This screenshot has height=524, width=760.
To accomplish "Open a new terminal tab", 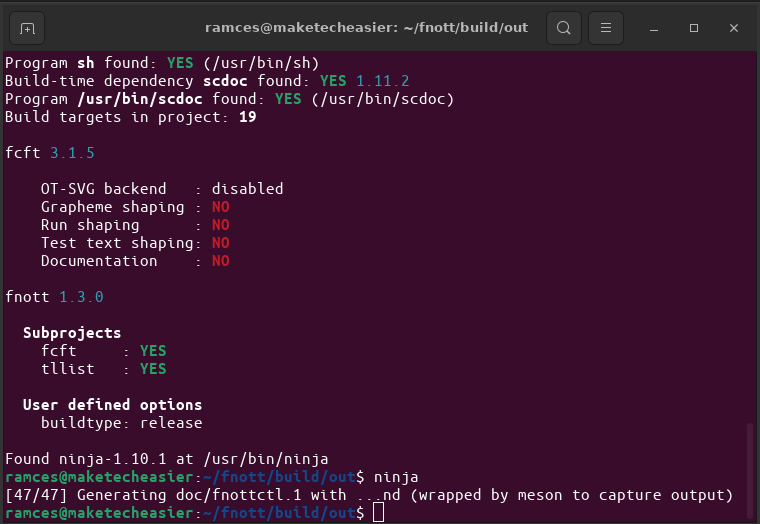I will pyautogui.click(x=27, y=28).
